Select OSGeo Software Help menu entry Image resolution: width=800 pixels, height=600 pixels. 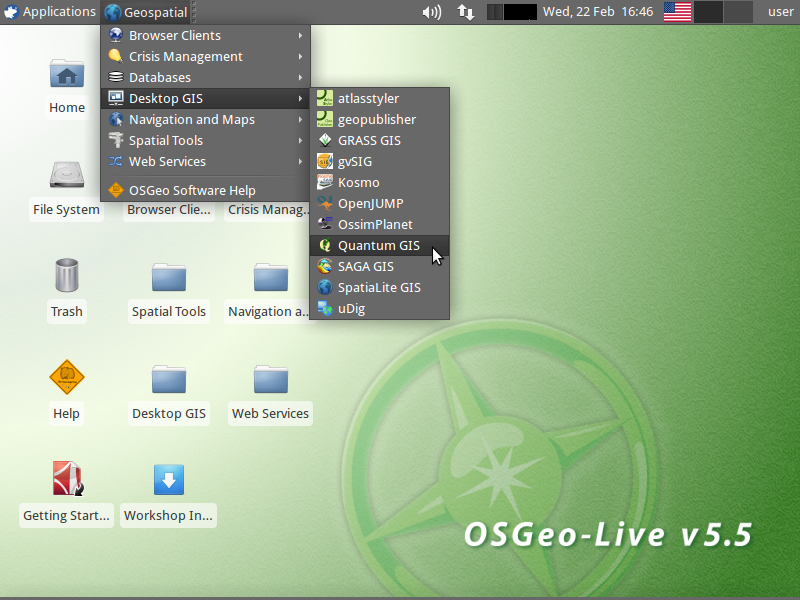pos(206,190)
